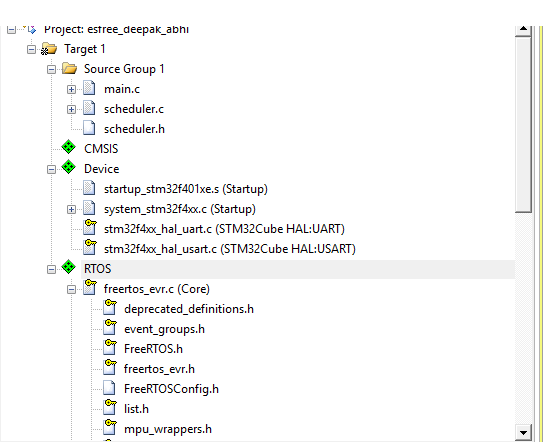Screen dimensions: 543x442
Task: Open scheduler.c source file
Action: click(134, 109)
